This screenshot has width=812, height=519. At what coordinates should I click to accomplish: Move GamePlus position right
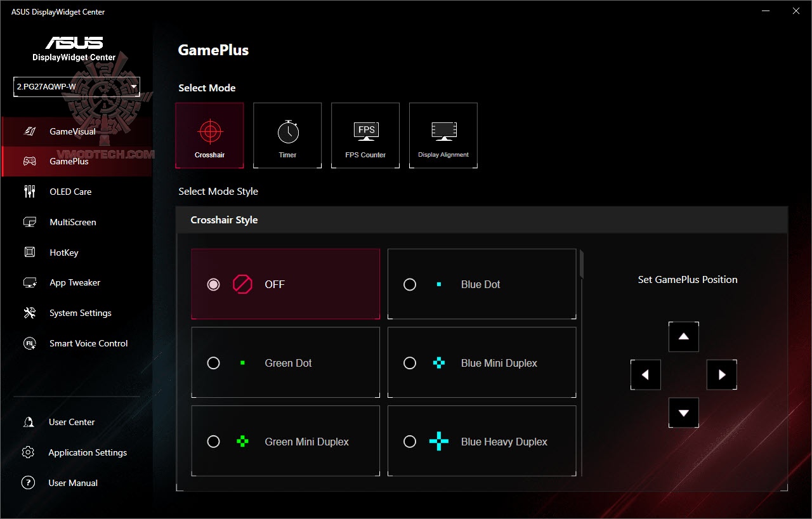[722, 375]
